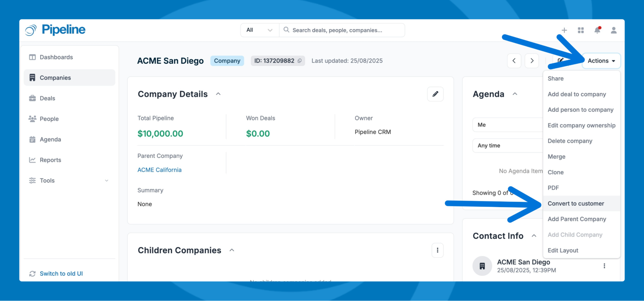Open the apps grid icon
644x301 pixels.
point(581,30)
